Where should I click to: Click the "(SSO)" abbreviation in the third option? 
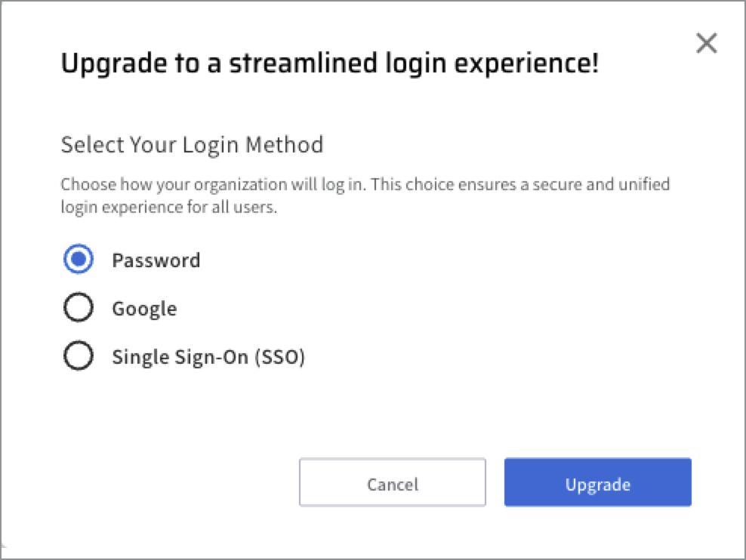click(x=280, y=357)
